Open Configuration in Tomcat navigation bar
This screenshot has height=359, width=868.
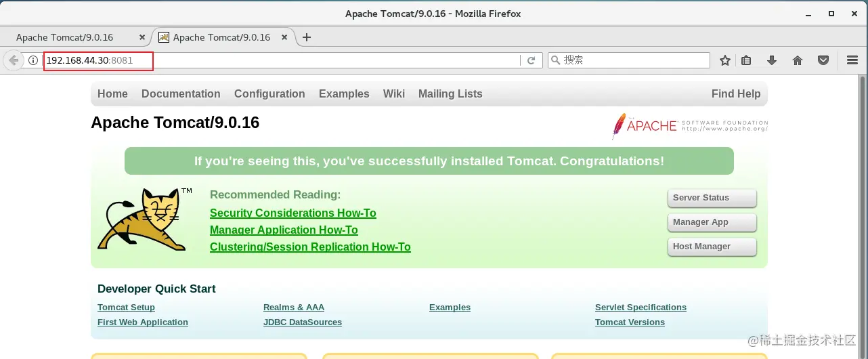[269, 94]
